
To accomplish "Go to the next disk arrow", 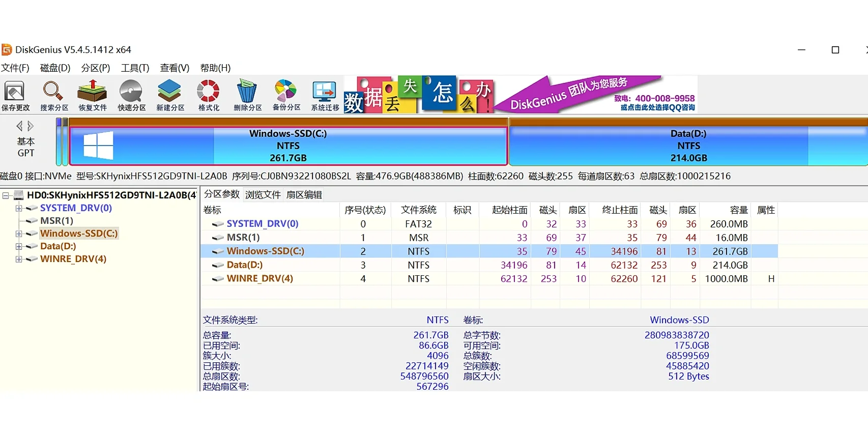I will [x=31, y=126].
